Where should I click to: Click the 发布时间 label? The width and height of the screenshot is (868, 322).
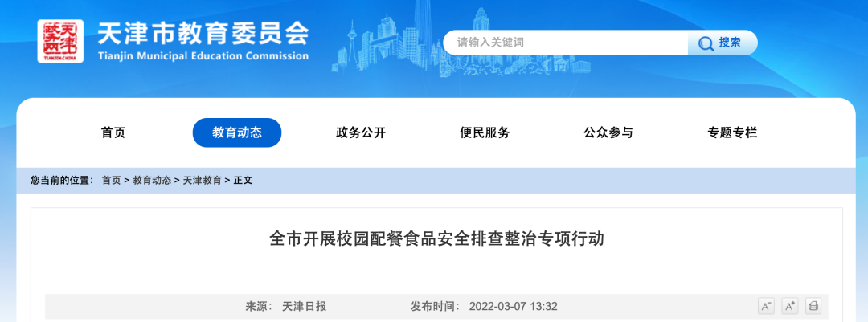436,306
